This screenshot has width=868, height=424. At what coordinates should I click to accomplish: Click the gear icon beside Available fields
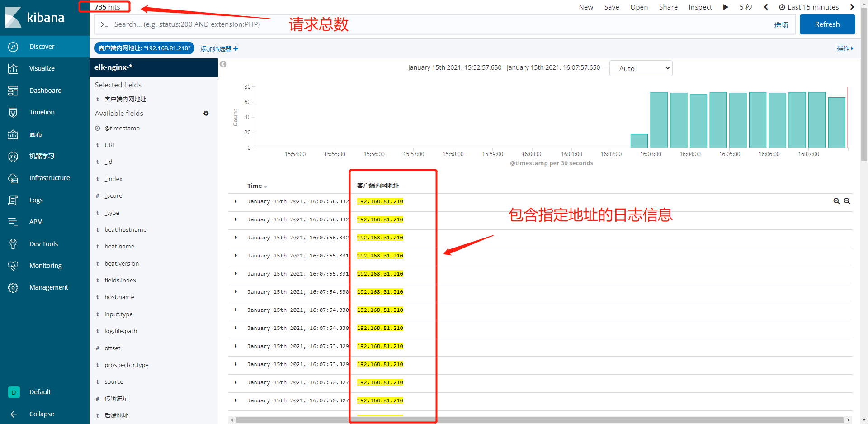click(206, 113)
